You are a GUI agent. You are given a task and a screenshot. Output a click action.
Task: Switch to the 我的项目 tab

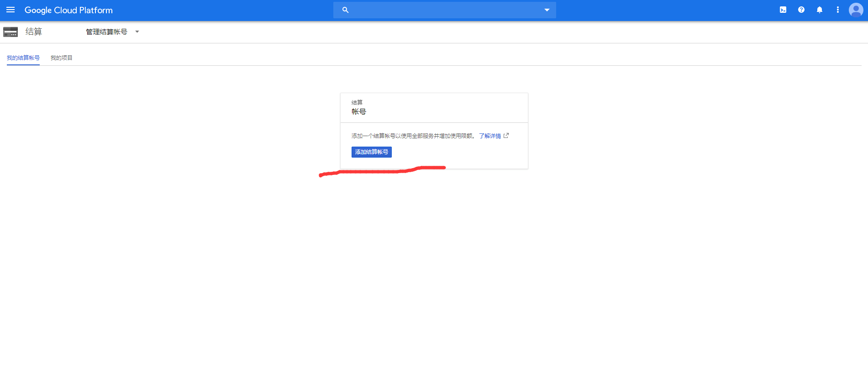tap(62, 58)
